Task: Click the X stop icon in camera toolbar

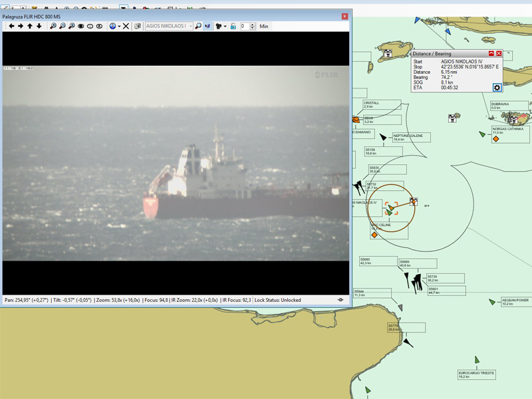Action: [126, 26]
